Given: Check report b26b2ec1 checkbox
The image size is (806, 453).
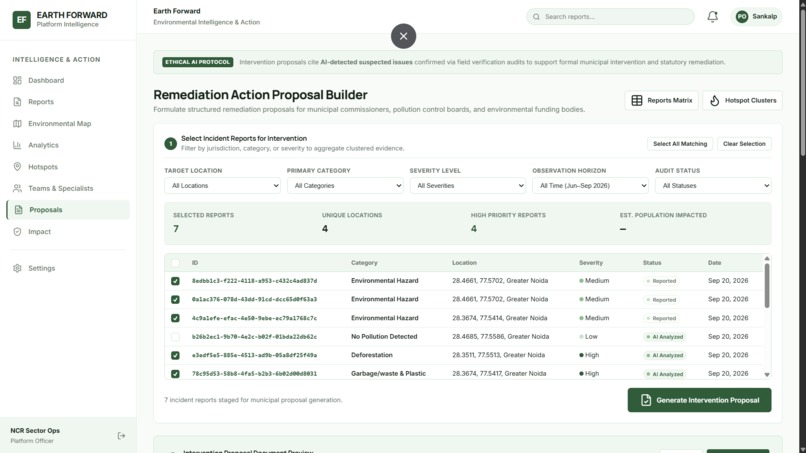Looking at the screenshot, I should click(175, 337).
